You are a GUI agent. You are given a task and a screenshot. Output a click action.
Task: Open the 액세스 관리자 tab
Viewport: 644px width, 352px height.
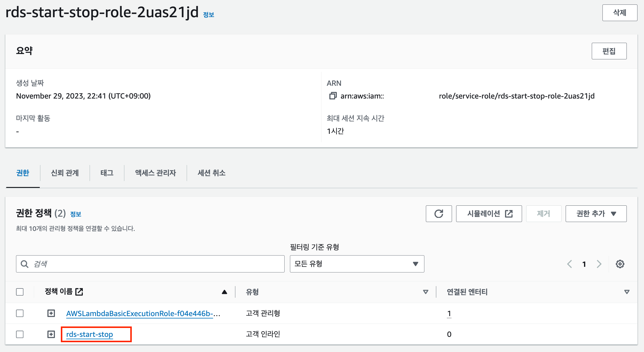(x=156, y=173)
